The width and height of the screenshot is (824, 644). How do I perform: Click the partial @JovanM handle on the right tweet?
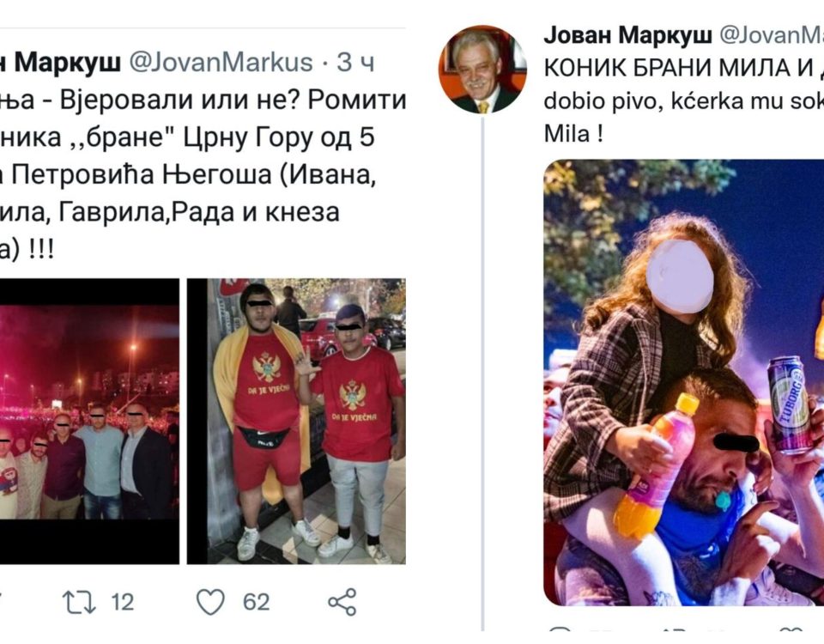point(771,35)
